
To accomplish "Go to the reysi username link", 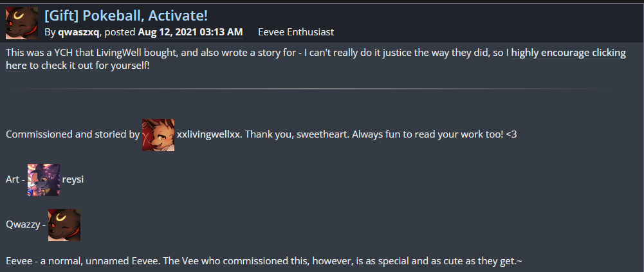I will coord(73,179).
